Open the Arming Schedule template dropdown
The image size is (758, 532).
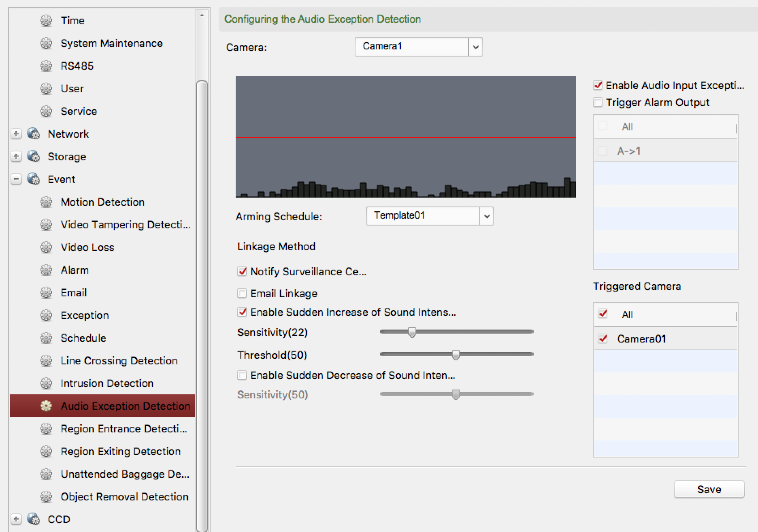pyautogui.click(x=486, y=216)
